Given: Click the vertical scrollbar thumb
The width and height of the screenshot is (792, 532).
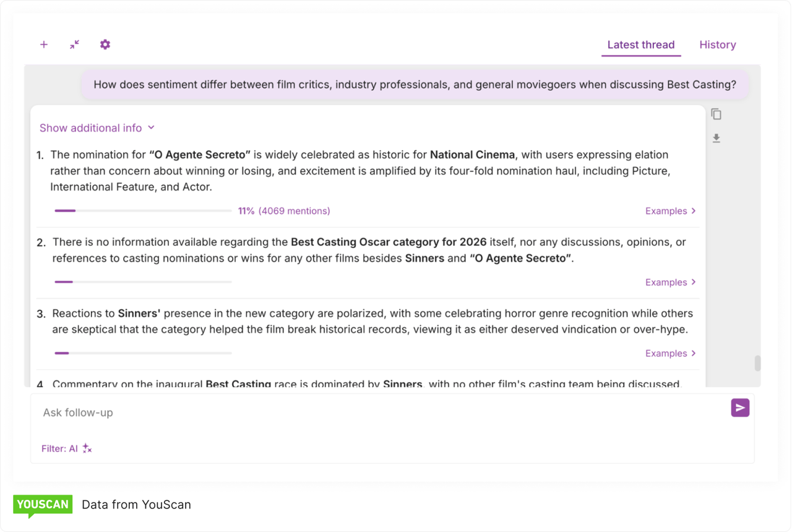Looking at the screenshot, I should click(x=757, y=363).
